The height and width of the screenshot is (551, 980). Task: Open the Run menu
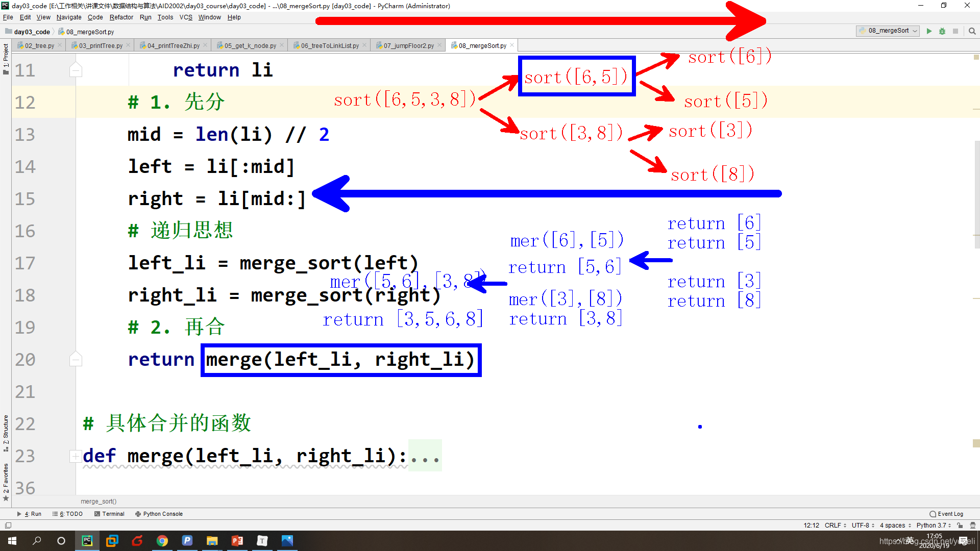click(x=145, y=17)
